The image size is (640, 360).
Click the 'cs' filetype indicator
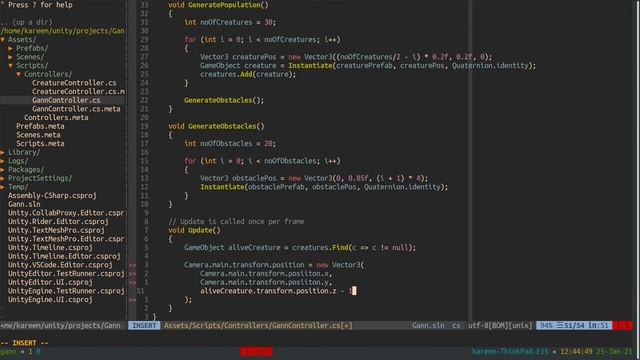pyautogui.click(x=456, y=325)
